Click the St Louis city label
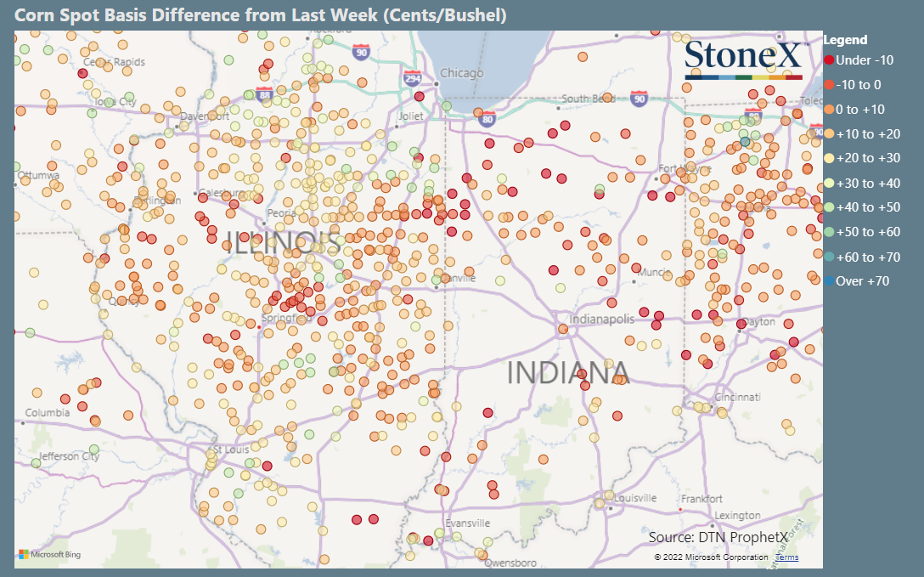 point(231,449)
